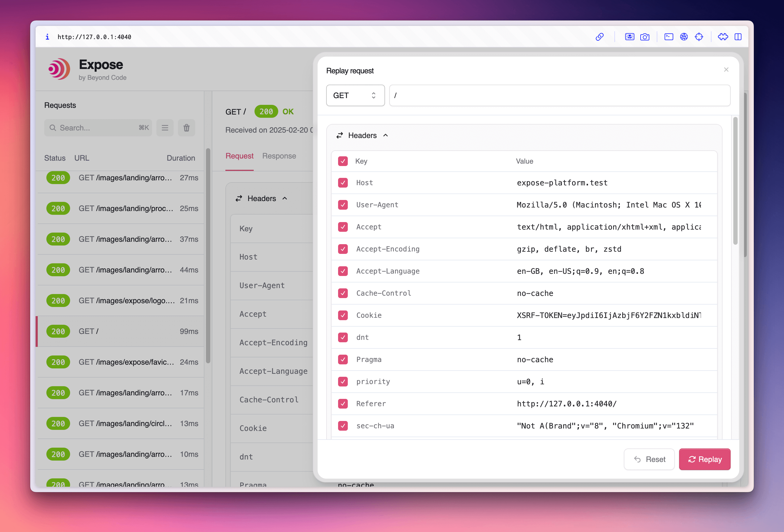The height and width of the screenshot is (532, 784).
Task: Close the Replay request dialog
Action: (726, 70)
